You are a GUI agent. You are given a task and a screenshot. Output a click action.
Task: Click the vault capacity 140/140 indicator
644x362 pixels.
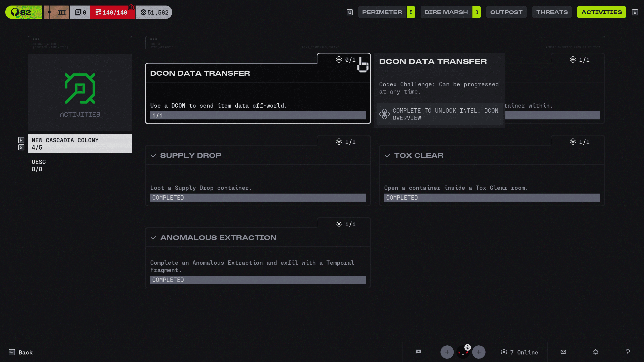click(112, 12)
